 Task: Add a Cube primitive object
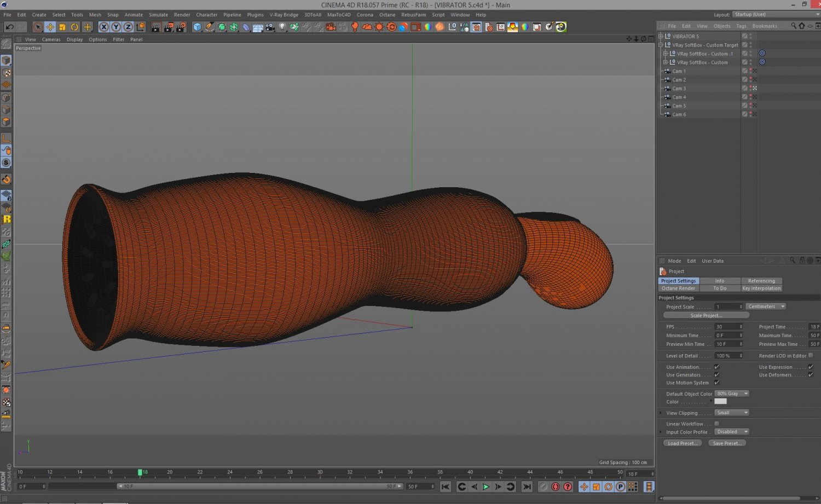198,27
